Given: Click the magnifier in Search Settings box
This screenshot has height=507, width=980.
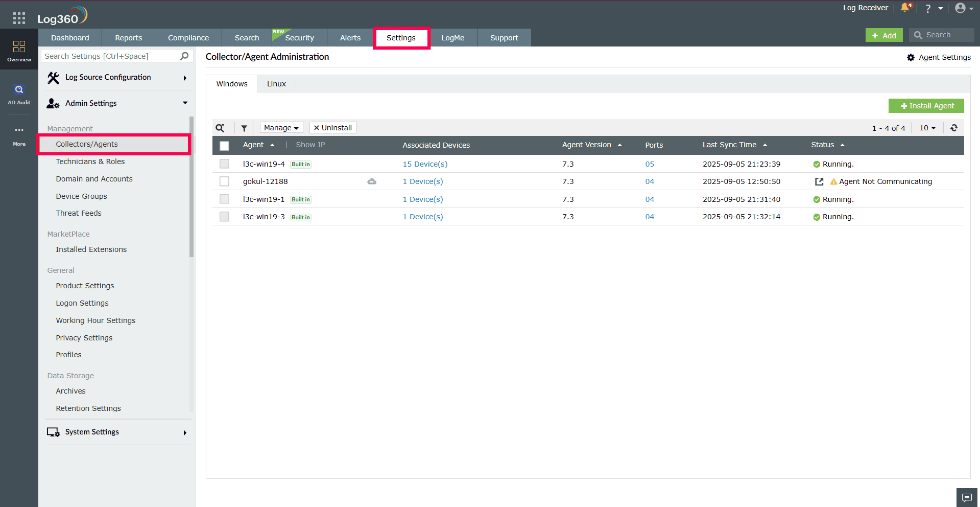Looking at the screenshot, I should point(184,56).
